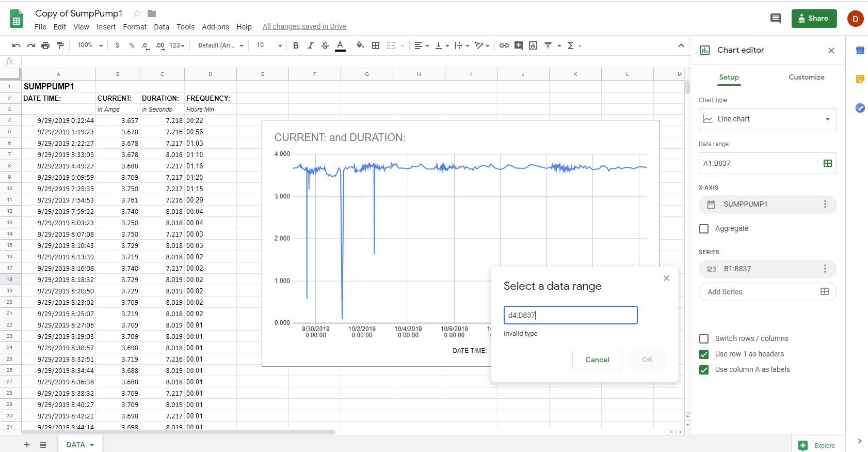This screenshot has width=868, height=452.
Task: Click the green Share button
Action: (x=814, y=19)
